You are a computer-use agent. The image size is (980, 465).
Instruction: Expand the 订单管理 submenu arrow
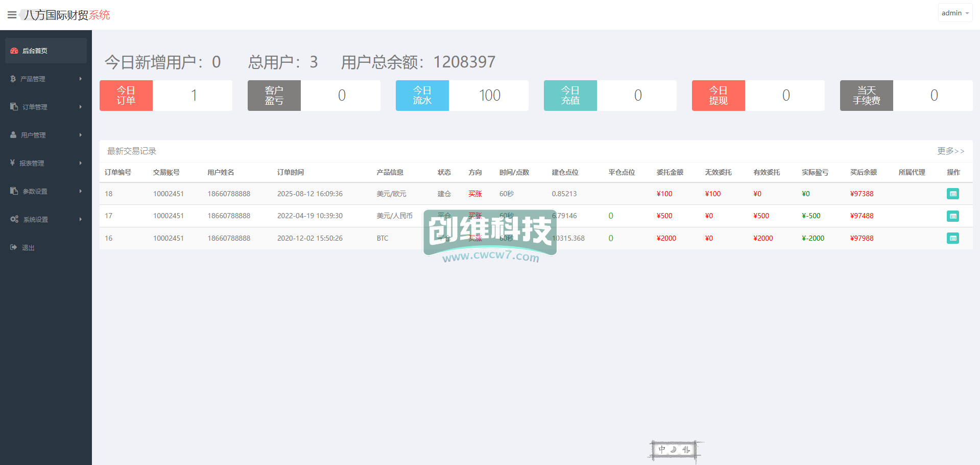81,107
